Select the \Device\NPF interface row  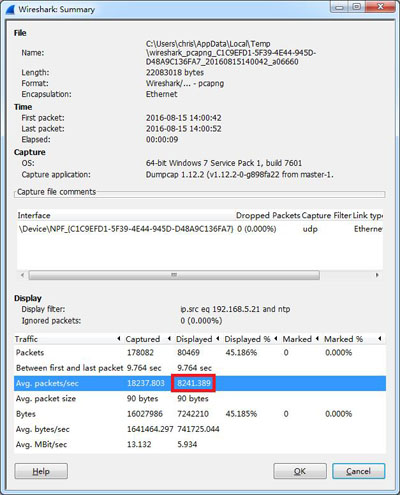200,229
